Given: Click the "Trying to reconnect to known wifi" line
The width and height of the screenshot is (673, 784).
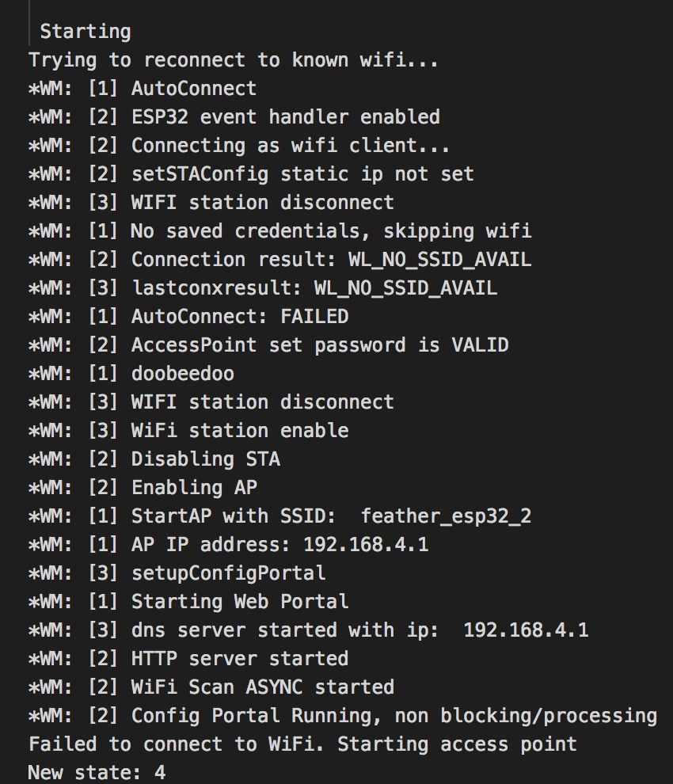Looking at the screenshot, I should [x=233, y=60].
